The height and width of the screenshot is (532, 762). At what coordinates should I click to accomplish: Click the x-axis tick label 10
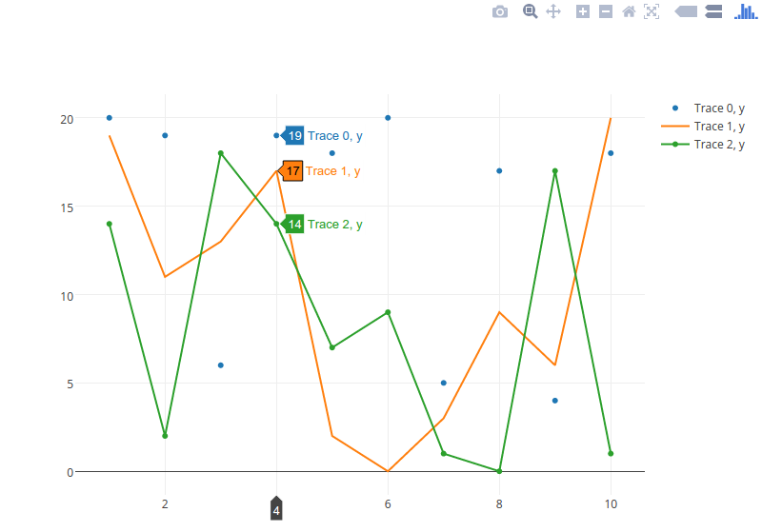click(611, 503)
